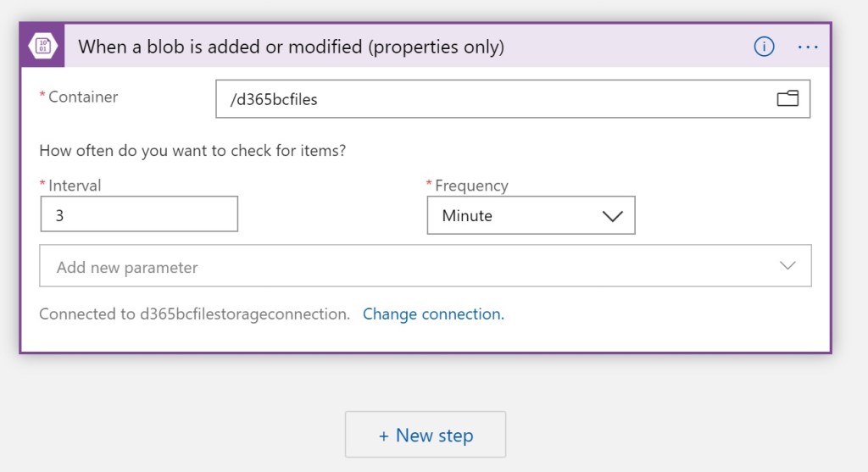The image size is (868, 472).
Task: Open the info icon on the trigger header
Action: pyautogui.click(x=764, y=47)
